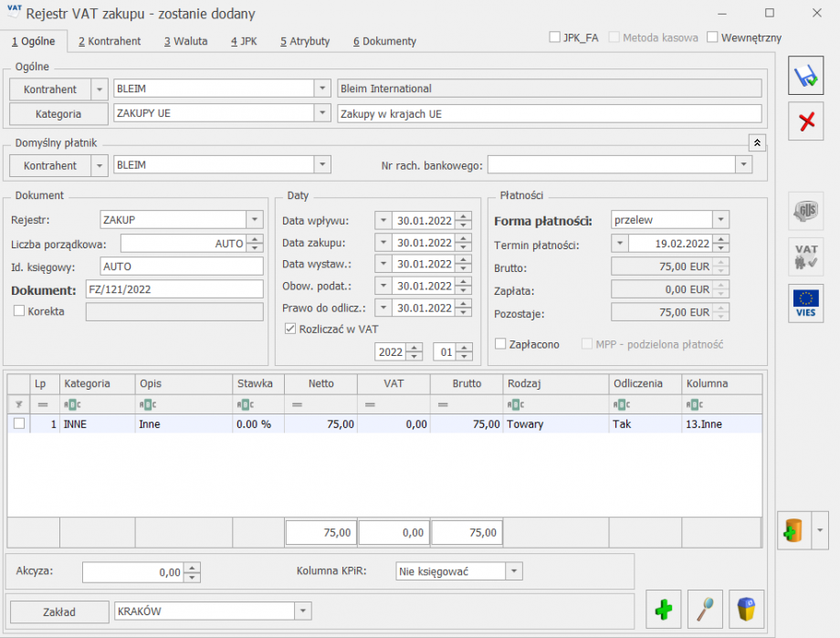Screen dimensions: 840x638
Task: Click the orange database add icon
Action: (794, 530)
